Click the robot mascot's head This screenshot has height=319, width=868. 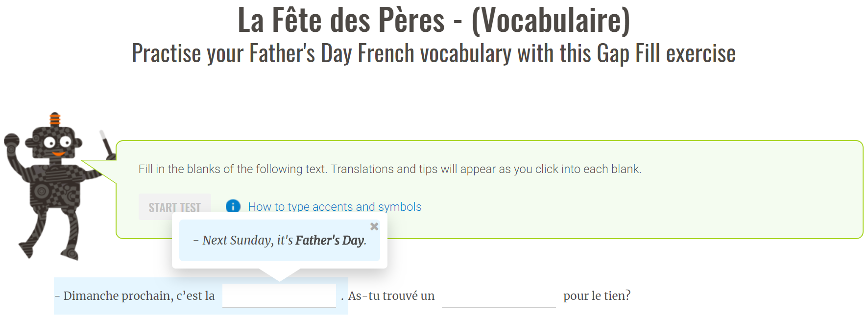(53, 143)
